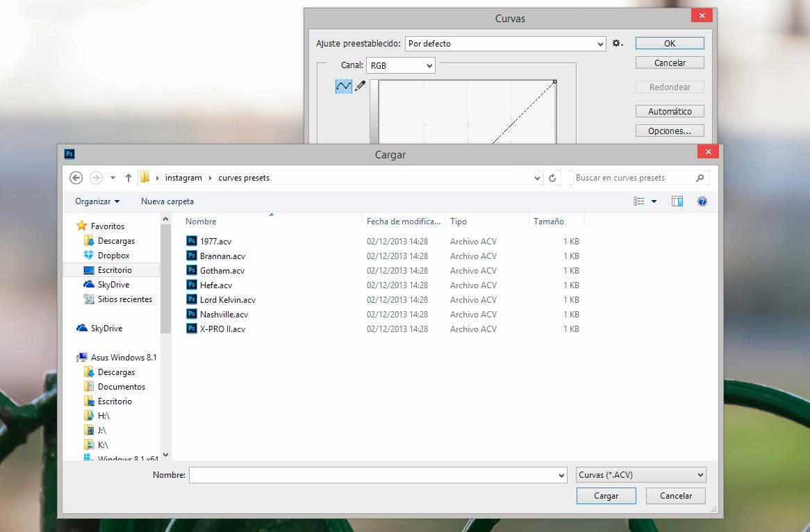Change the file list view mode
The height and width of the screenshot is (532, 810).
639,201
